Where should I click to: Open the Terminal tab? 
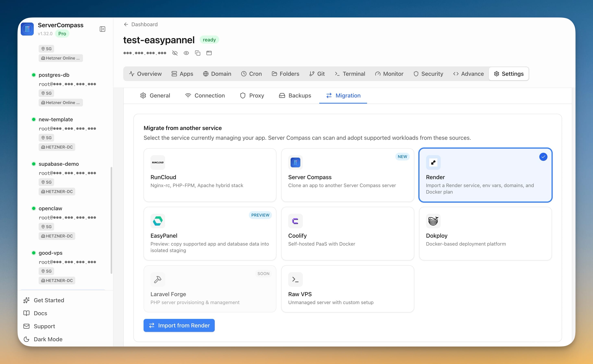(350, 74)
